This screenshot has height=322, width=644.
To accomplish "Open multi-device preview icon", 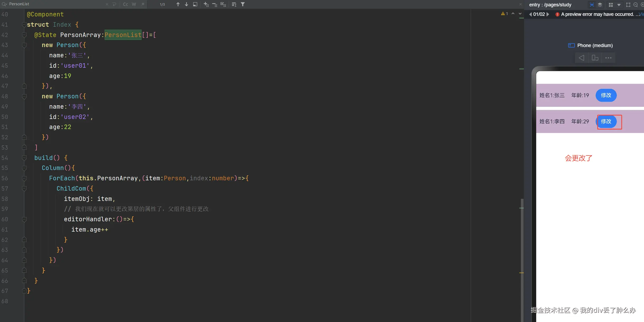I will pyautogui.click(x=611, y=5).
